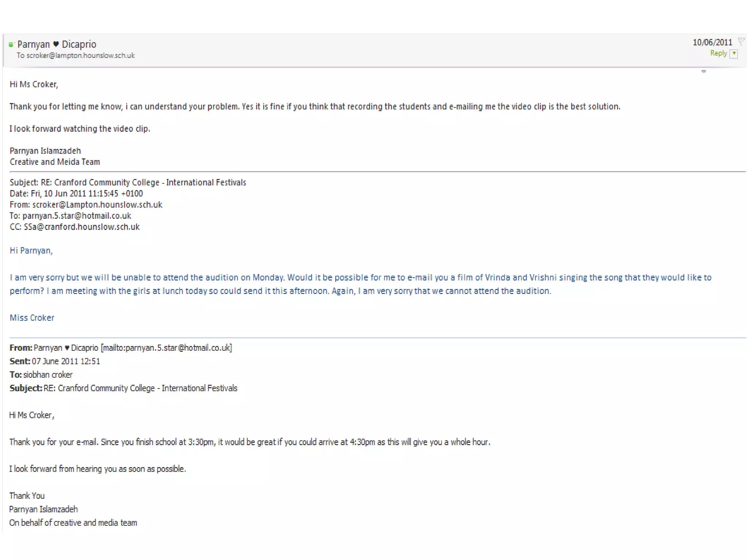
Task: Click the blue signature "Miss Croker"
Action: [32, 318]
